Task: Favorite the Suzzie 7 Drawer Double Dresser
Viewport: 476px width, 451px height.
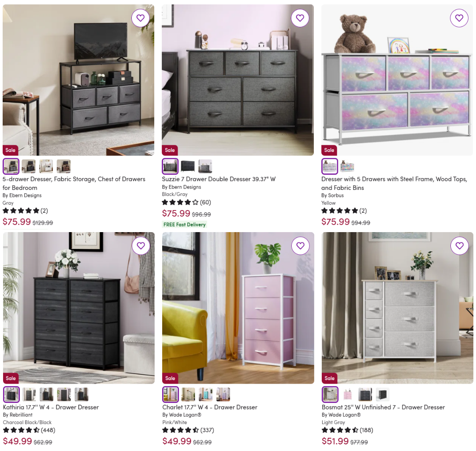Action: pyautogui.click(x=300, y=18)
